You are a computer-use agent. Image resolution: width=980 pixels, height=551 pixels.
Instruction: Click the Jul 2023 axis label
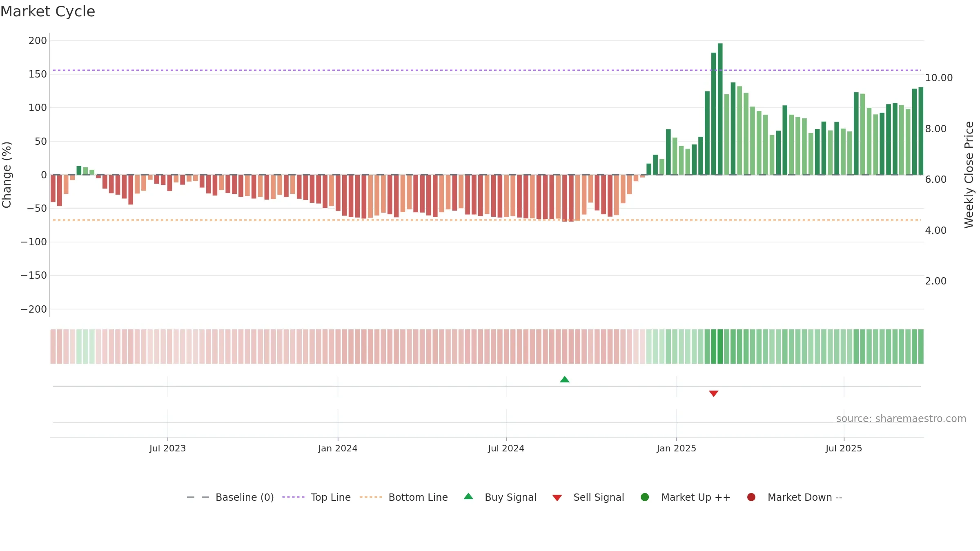tap(167, 449)
